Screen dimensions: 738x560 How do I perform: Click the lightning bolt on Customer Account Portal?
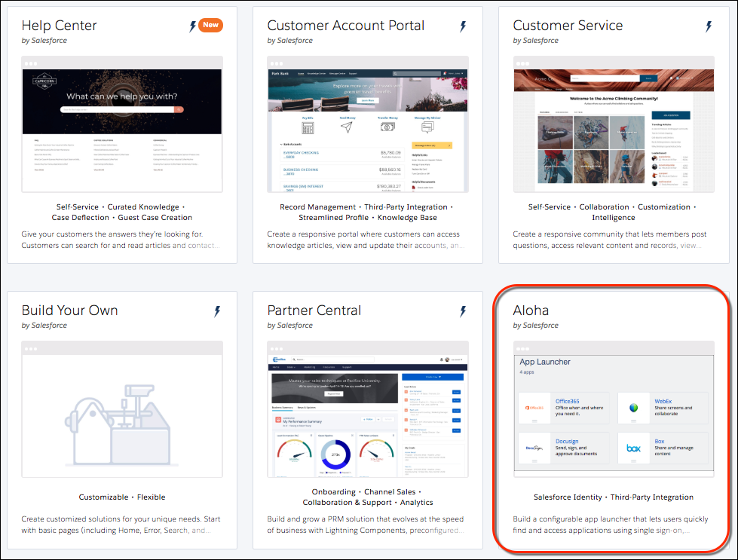(x=463, y=26)
